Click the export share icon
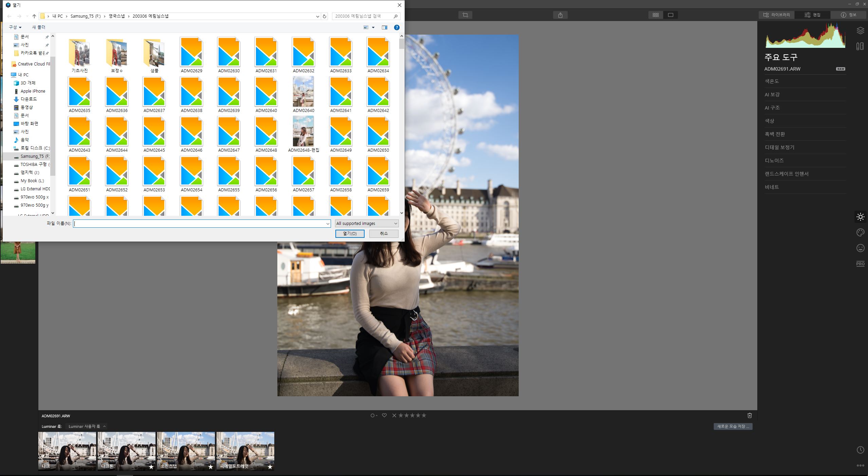 [x=560, y=15]
